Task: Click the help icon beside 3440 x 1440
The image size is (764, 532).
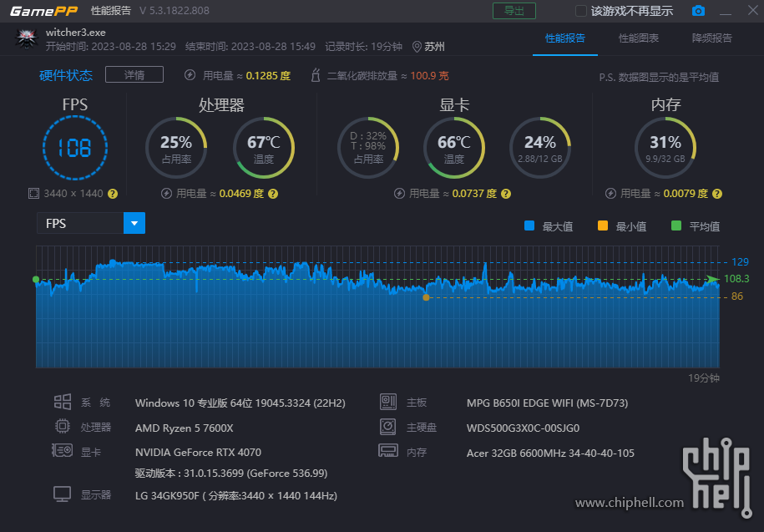Action: coord(113,194)
